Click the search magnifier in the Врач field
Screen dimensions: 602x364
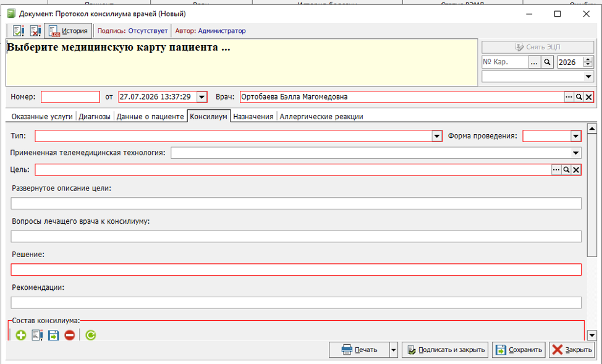(x=579, y=97)
